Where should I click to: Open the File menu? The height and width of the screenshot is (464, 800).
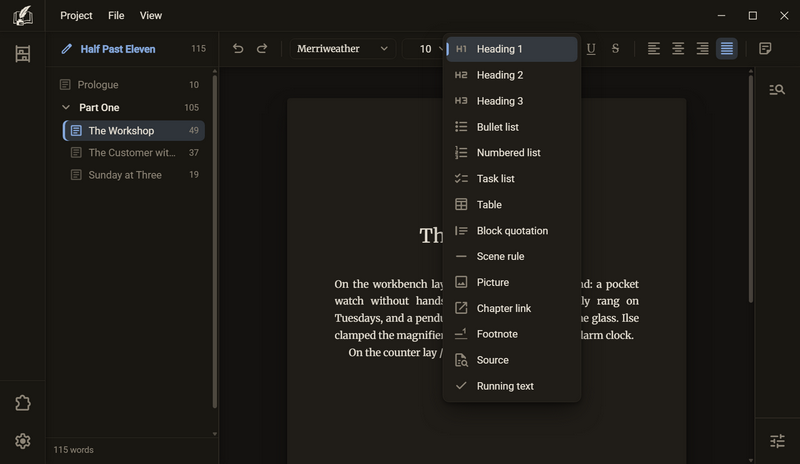pyautogui.click(x=116, y=15)
